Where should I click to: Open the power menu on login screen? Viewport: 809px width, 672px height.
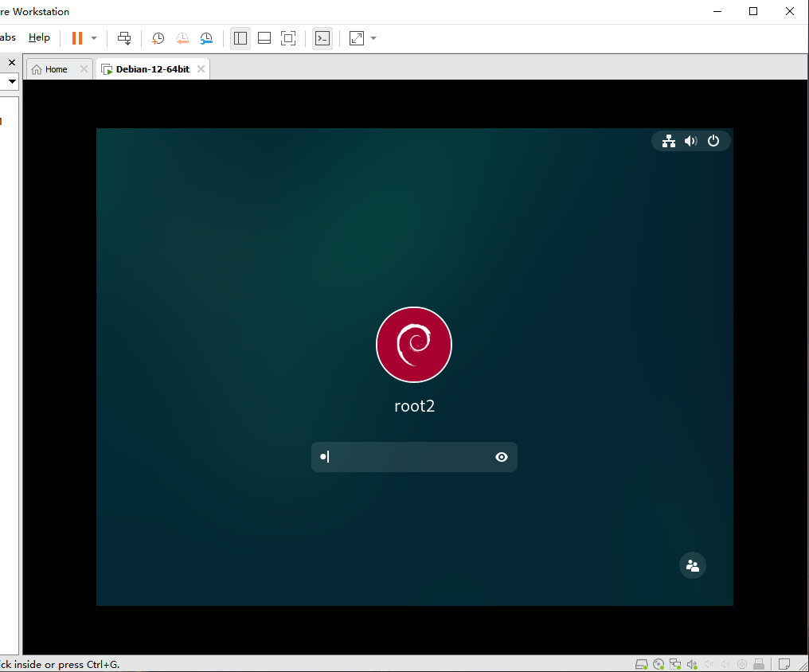(713, 141)
